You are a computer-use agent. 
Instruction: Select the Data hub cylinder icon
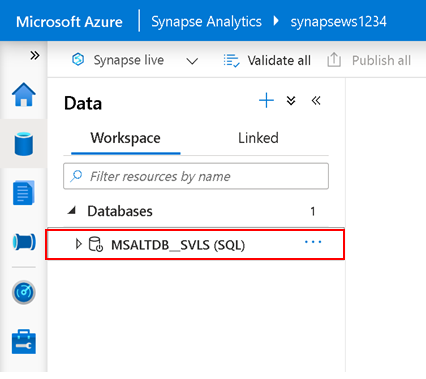[x=24, y=144]
